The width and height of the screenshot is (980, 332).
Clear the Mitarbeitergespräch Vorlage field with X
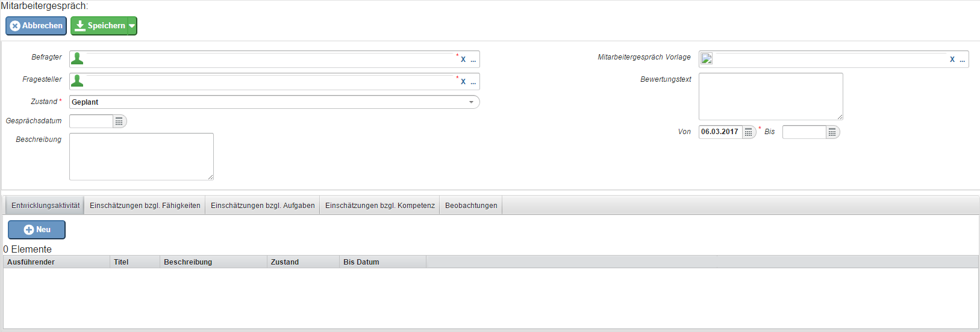click(952, 60)
